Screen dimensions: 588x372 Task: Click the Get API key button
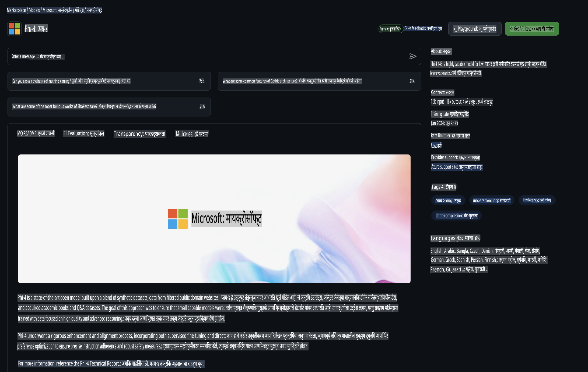(532, 29)
